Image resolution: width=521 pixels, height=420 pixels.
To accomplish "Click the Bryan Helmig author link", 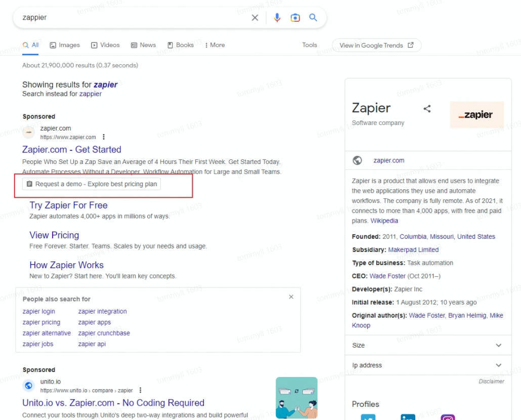I will [x=467, y=316].
